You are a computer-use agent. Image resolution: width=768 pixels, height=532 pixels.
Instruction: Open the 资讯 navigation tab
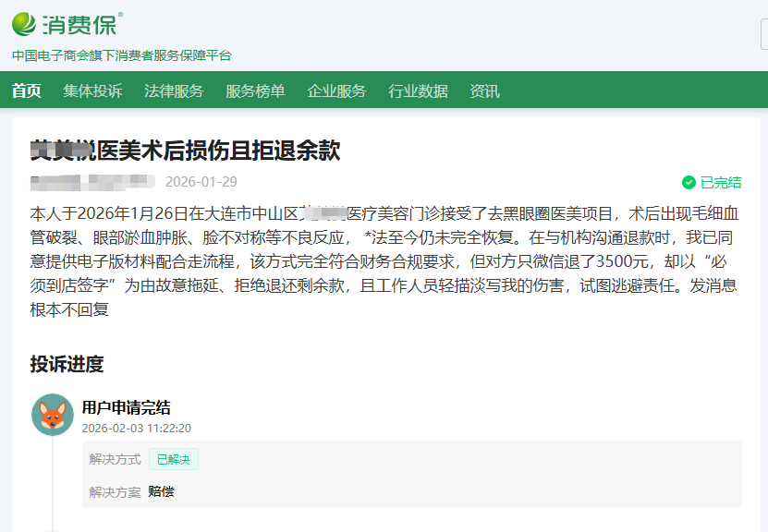pyautogui.click(x=484, y=91)
